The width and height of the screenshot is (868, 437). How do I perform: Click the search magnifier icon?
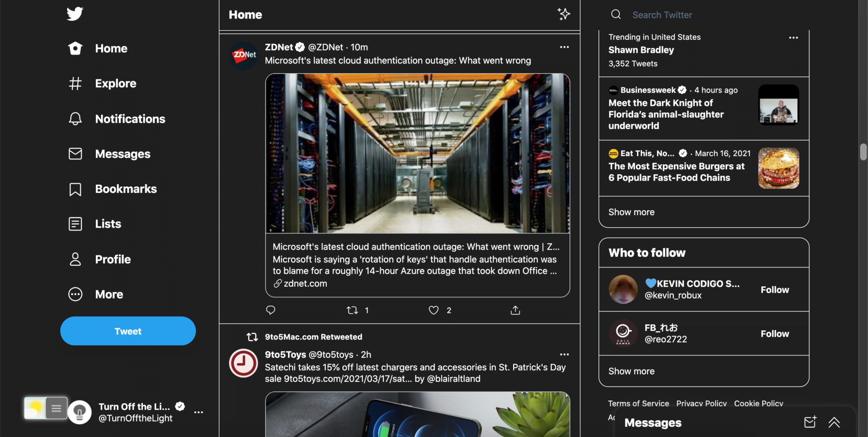615,14
